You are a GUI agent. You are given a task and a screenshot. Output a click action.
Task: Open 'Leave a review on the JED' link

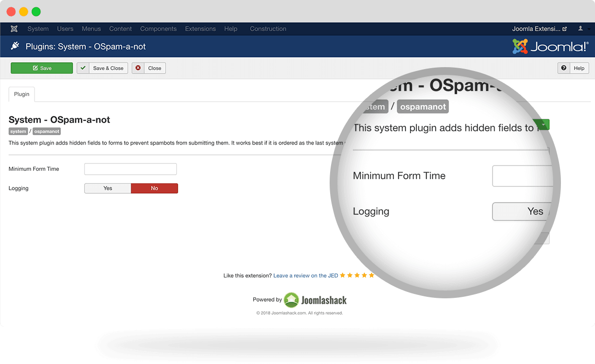point(306,275)
